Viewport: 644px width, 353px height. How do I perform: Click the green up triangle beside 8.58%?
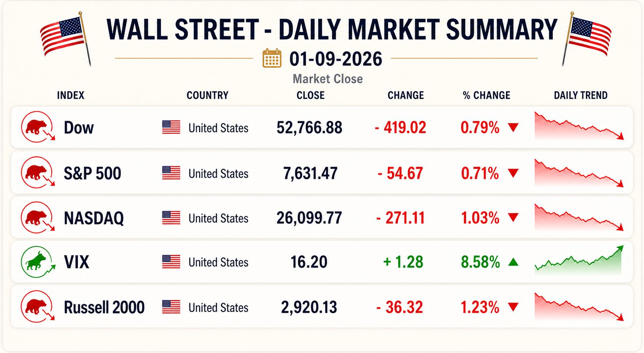tap(513, 262)
